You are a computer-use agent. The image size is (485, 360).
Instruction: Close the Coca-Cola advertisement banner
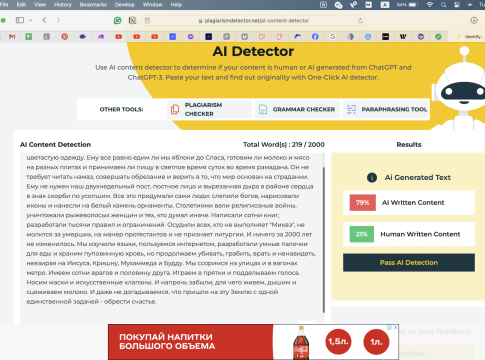click(x=395, y=327)
